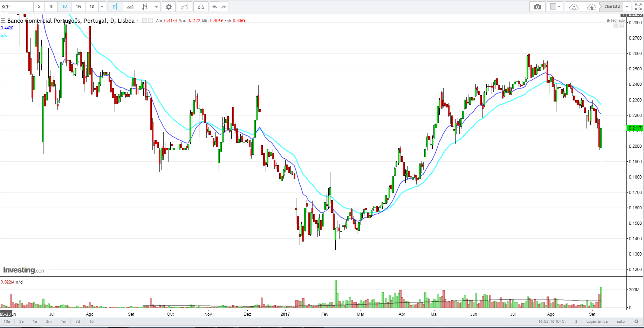Open chart properties gear in top toolbar
The image size is (644, 328).
click(x=169, y=7)
